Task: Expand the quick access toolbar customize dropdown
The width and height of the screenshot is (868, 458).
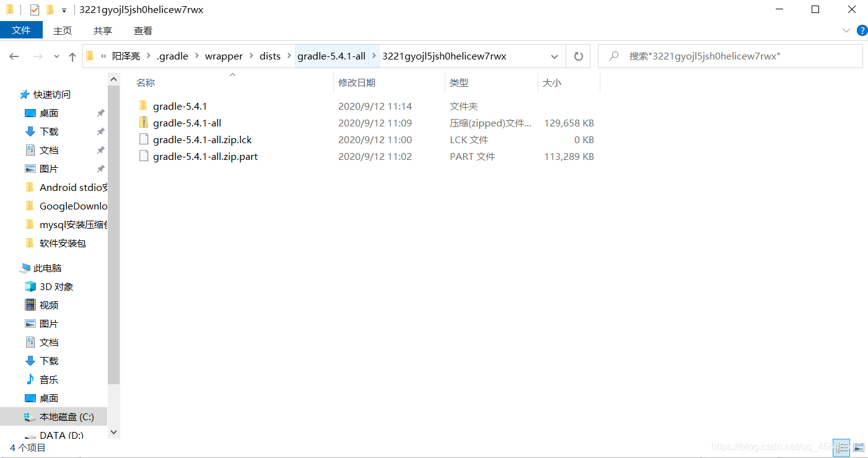Action: tap(64, 9)
